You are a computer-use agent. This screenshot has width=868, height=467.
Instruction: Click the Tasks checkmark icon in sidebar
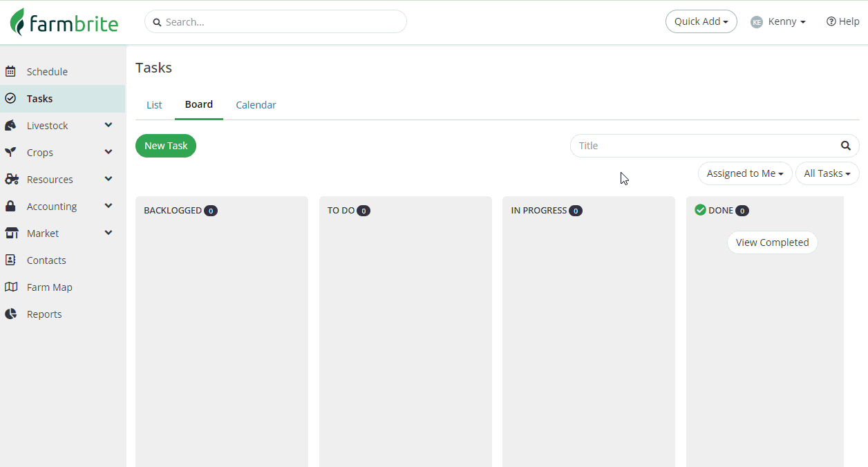pyautogui.click(x=10, y=98)
